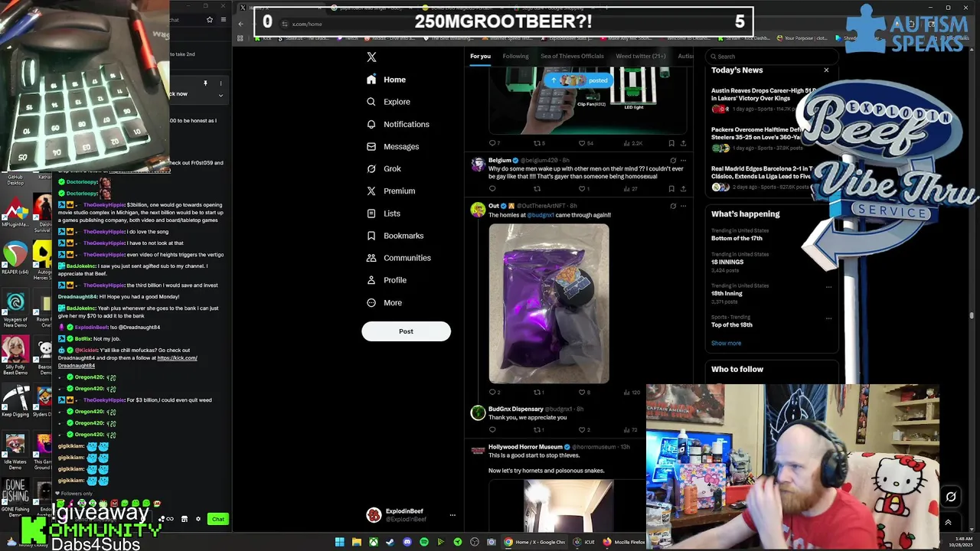Switch to the Following tab
Screen dimensions: 980x551
(x=515, y=56)
